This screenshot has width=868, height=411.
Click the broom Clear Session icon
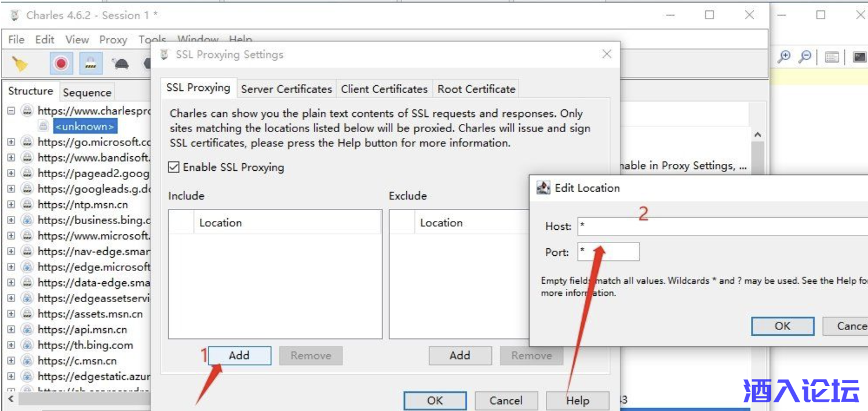click(20, 63)
